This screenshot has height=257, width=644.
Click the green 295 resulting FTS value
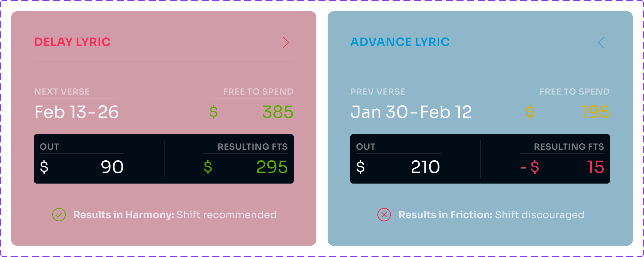coord(272,167)
